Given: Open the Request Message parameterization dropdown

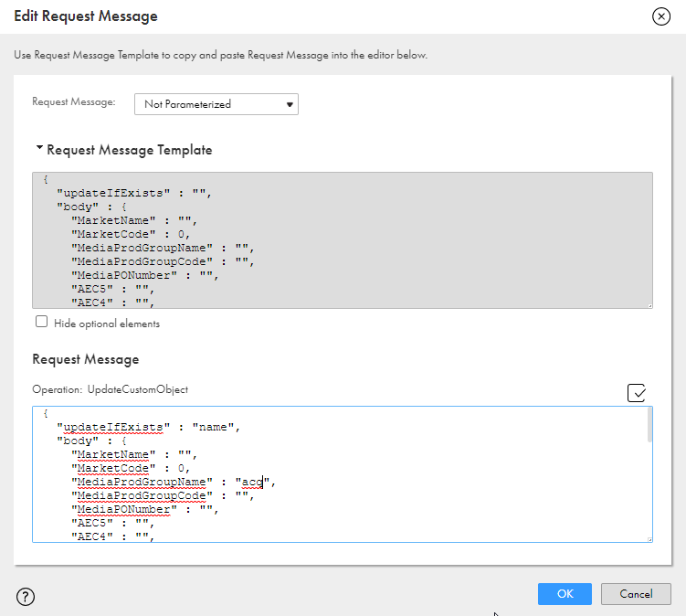Looking at the screenshot, I should pos(216,104).
